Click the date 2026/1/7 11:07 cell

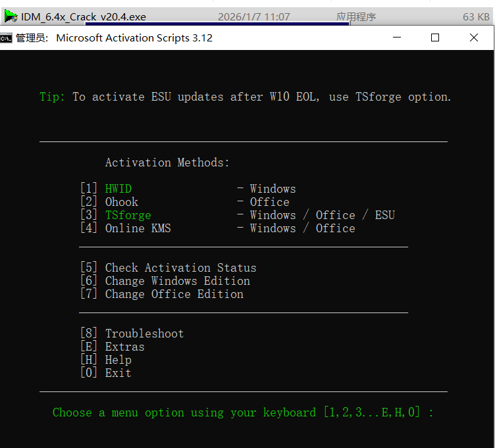(x=254, y=16)
